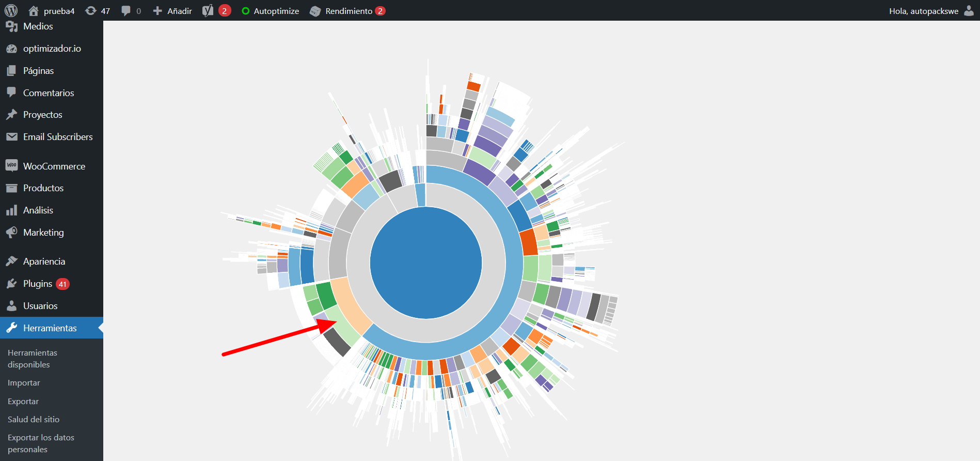Viewport: 980px width, 461px height.
Task: Open Herramientas disponibles submenu link
Action: point(33,359)
